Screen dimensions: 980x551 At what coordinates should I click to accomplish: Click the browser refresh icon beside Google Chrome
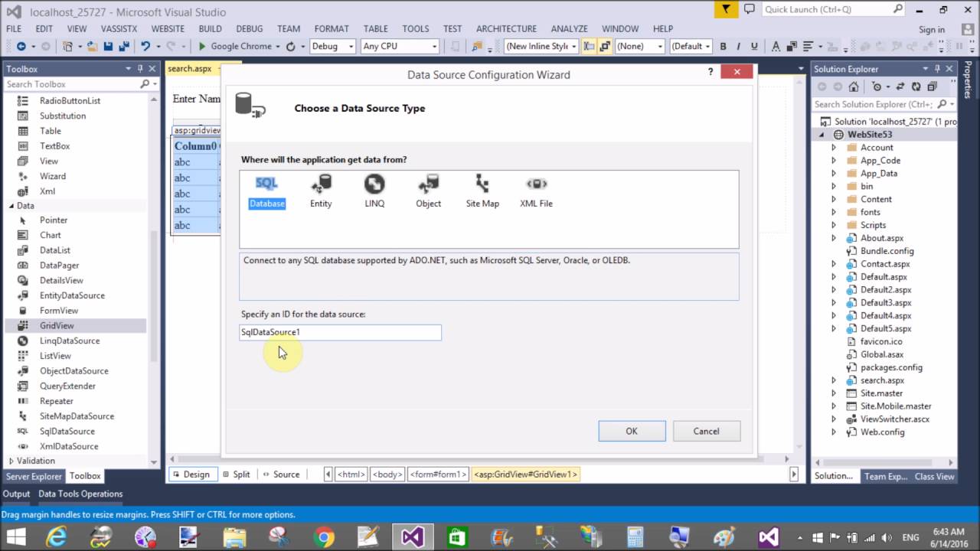tap(291, 46)
